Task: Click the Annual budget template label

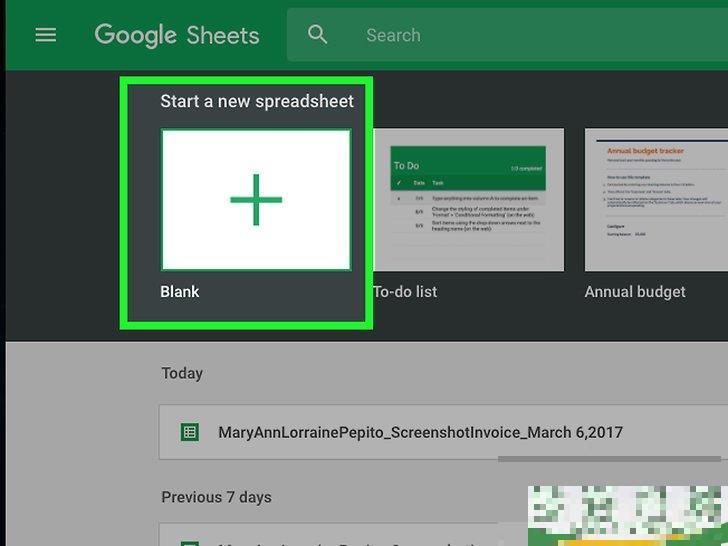Action: coord(635,292)
